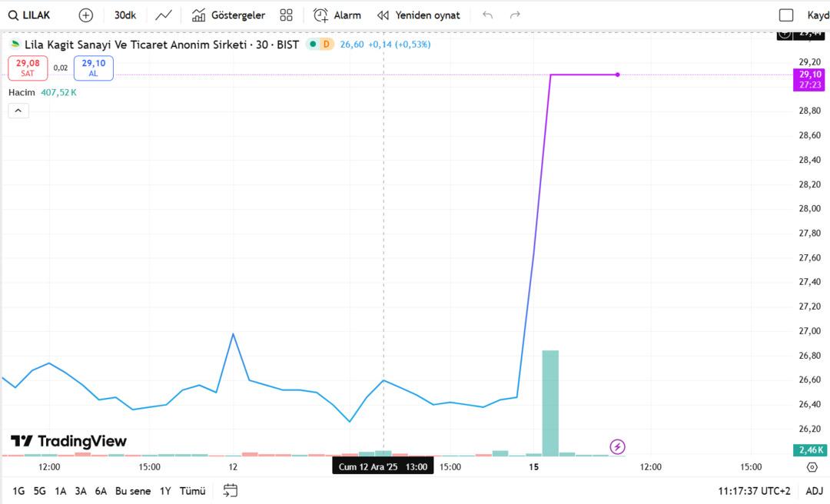The image size is (830, 504).
Task: Open the layout setup square icon
Action: point(785,15)
